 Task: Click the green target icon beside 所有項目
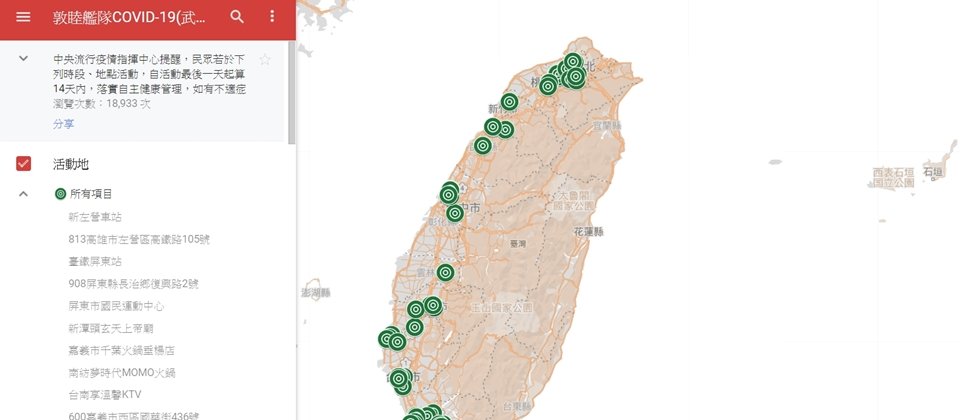[60, 194]
